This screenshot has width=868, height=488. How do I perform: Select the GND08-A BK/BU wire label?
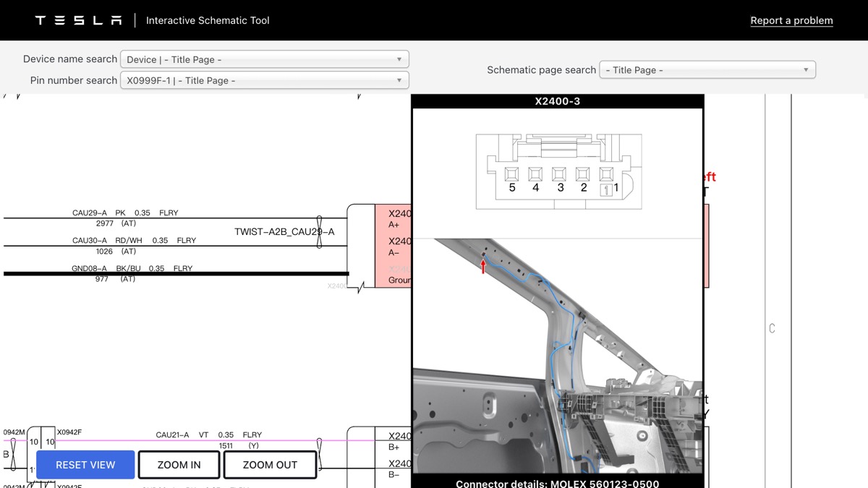point(132,268)
